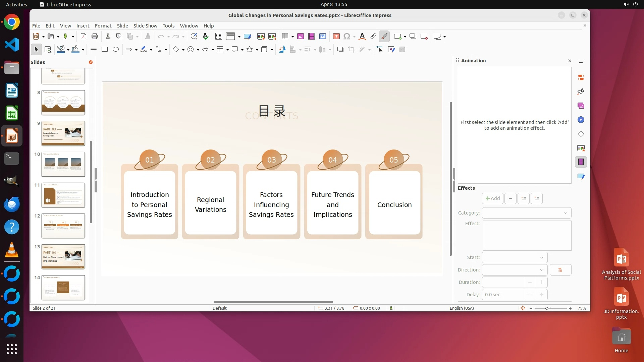Toggle the Shadow button in drawing toolbar

point(340,50)
